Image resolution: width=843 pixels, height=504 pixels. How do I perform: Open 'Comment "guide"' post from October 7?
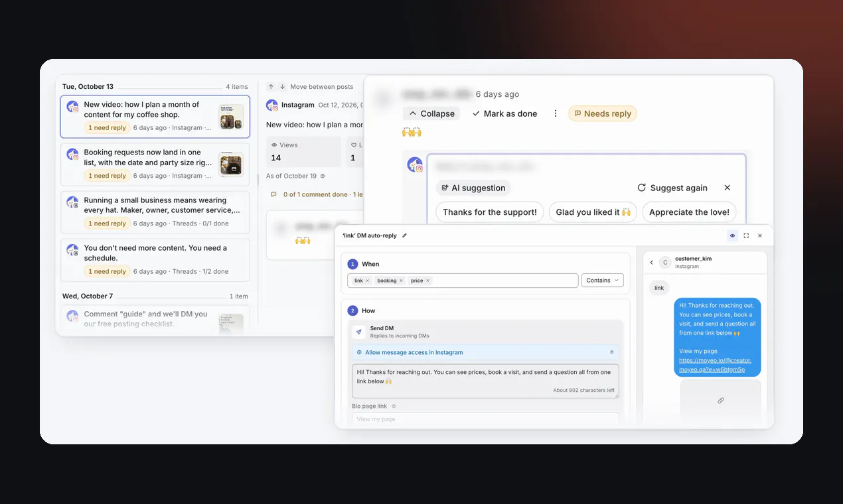coord(155,319)
